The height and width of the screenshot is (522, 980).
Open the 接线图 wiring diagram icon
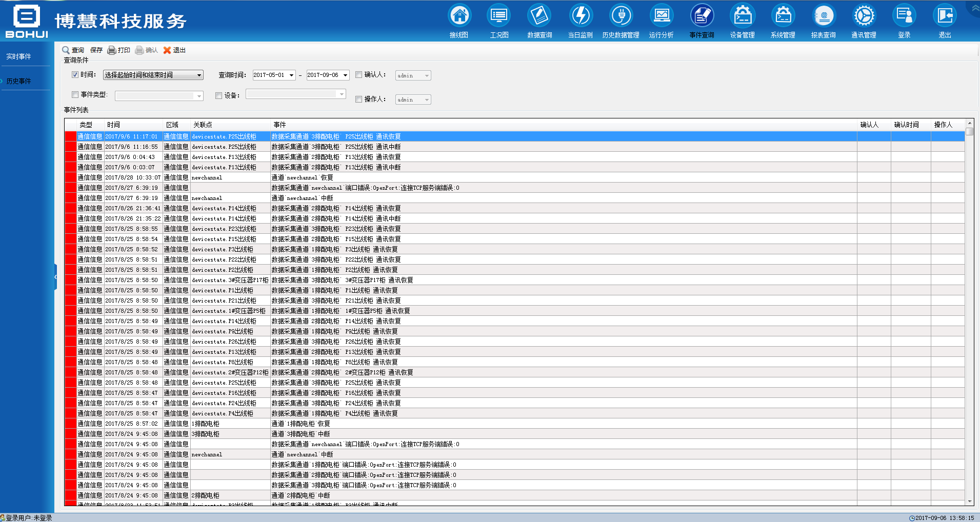[459, 16]
